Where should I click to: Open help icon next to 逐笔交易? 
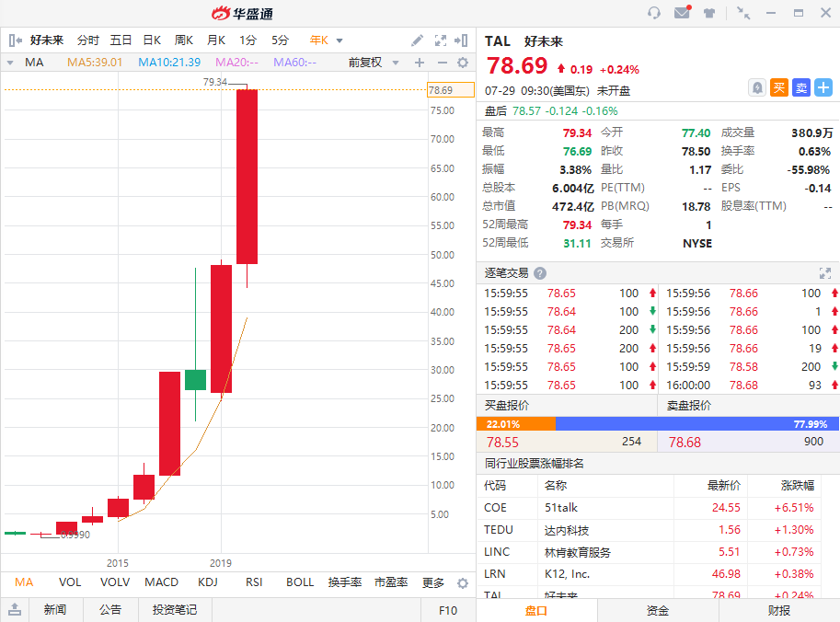pos(540,273)
